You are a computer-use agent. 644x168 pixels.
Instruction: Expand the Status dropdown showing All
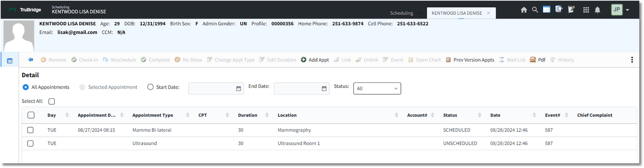click(x=377, y=88)
